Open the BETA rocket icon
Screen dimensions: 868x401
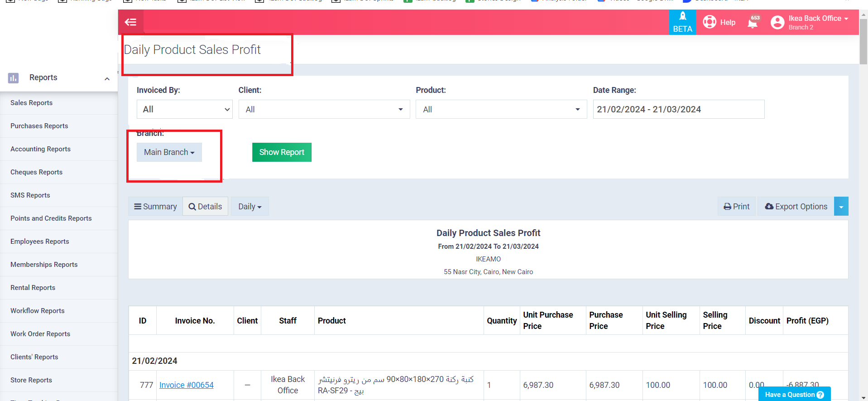click(x=682, y=17)
